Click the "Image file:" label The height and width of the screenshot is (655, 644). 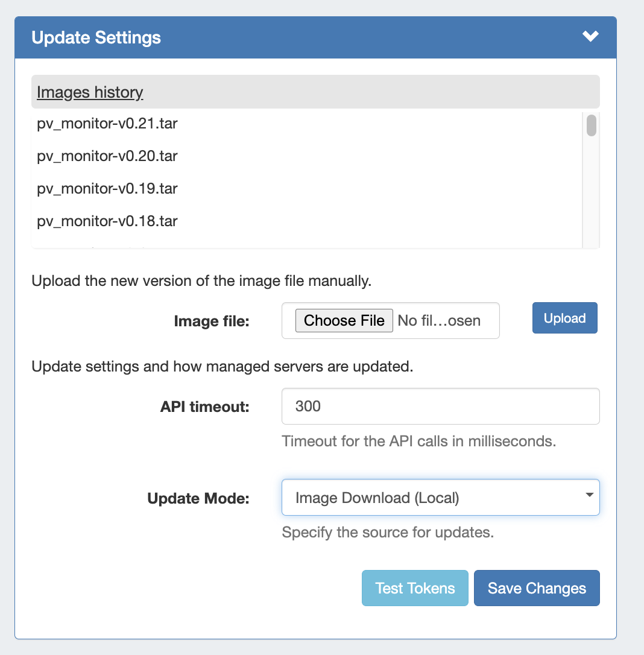211,321
